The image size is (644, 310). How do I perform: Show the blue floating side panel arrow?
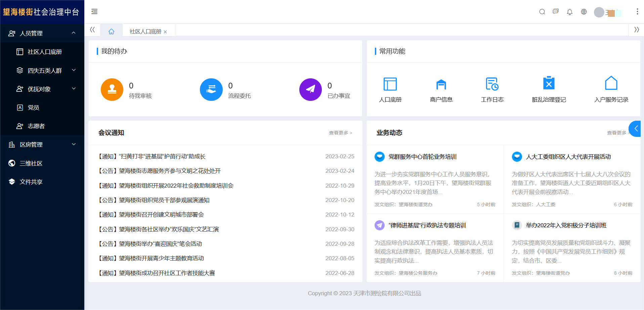(636, 129)
